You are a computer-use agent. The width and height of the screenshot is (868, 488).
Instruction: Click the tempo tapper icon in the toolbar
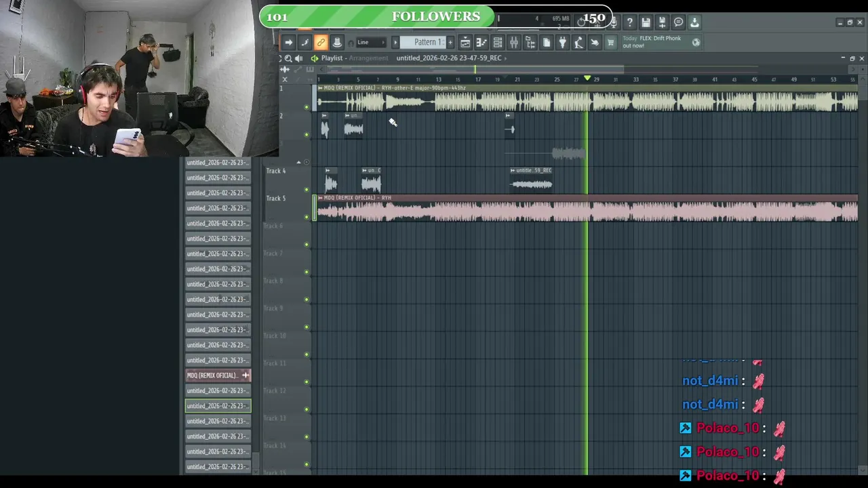click(x=578, y=42)
